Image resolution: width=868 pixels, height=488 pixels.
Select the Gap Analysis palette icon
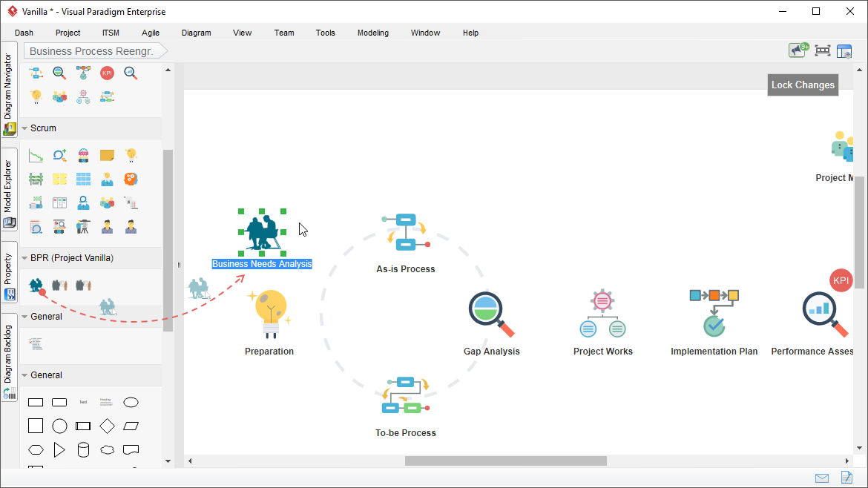click(59, 73)
